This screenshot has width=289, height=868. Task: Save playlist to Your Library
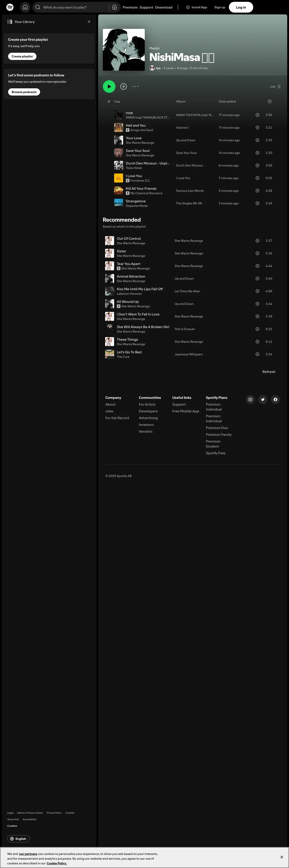[124, 87]
